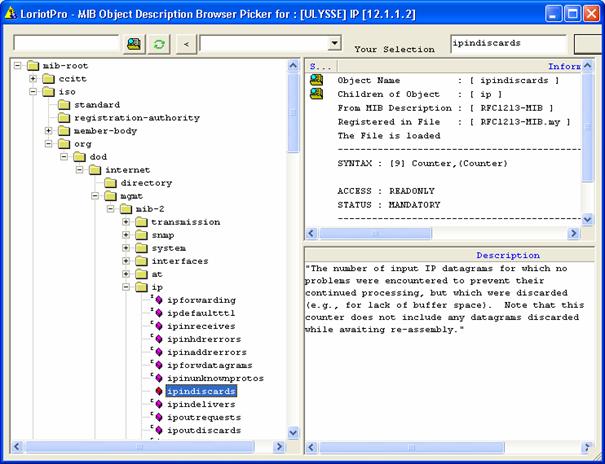The width and height of the screenshot is (605, 464).
Task: Click the interfaces folder icon
Action: click(141, 261)
